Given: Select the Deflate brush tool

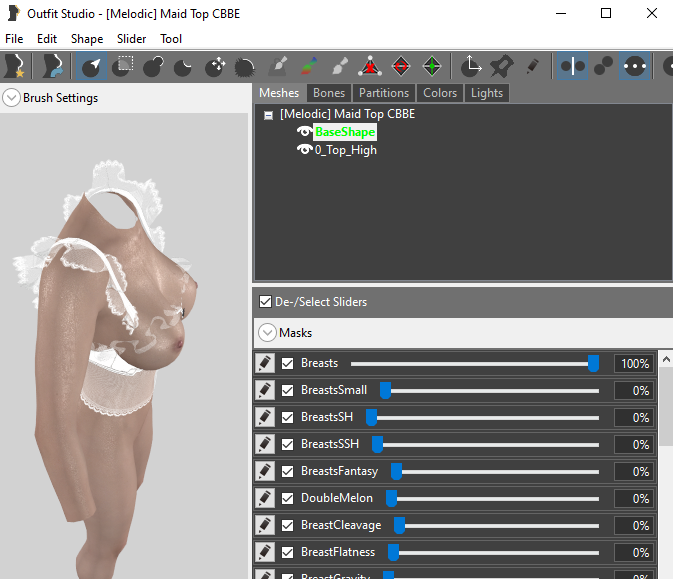Looking at the screenshot, I should (x=183, y=66).
